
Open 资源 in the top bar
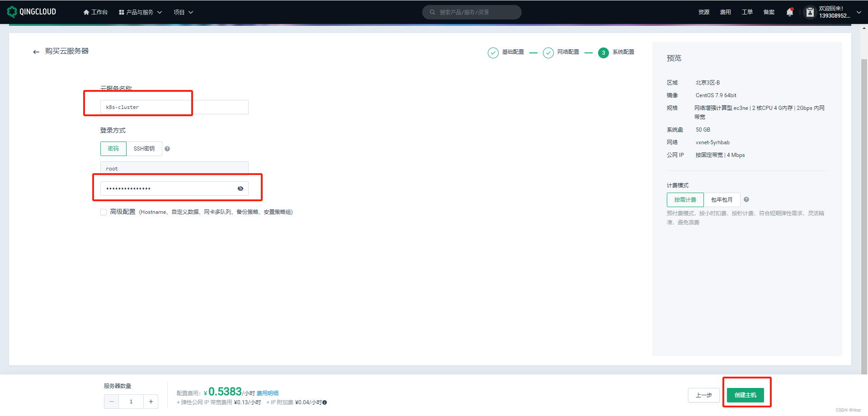703,12
